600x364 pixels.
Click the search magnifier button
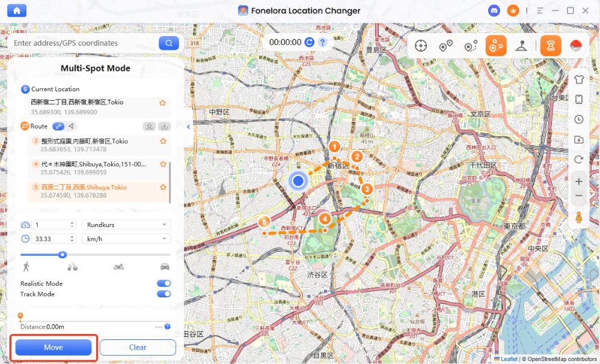point(169,43)
